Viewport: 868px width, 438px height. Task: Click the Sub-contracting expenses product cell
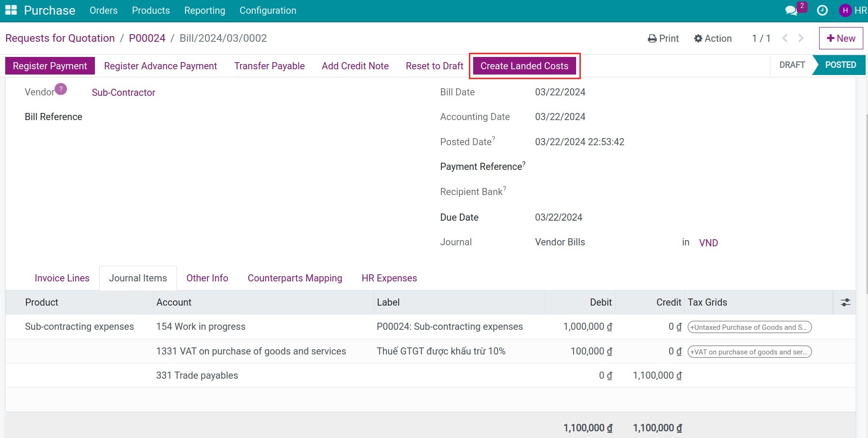pos(79,326)
